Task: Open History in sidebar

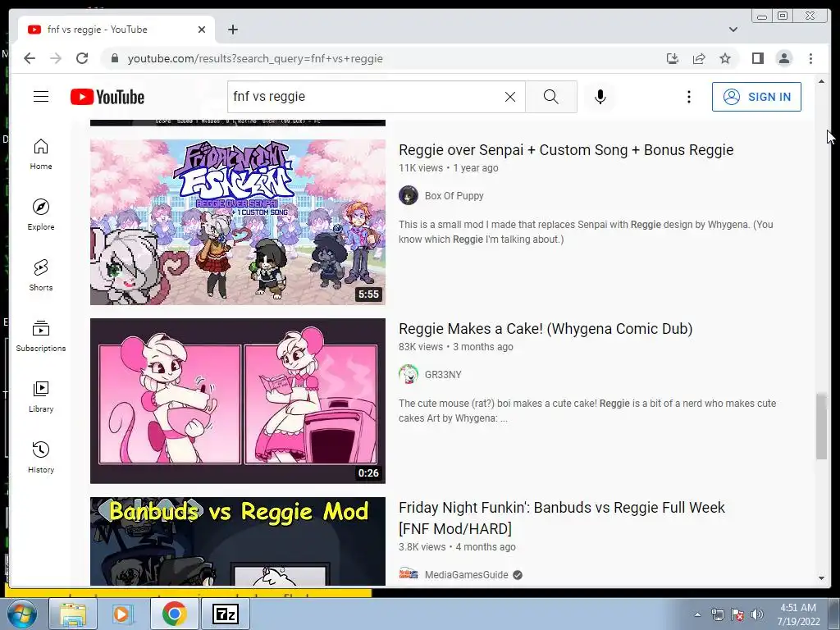Action: [41, 458]
